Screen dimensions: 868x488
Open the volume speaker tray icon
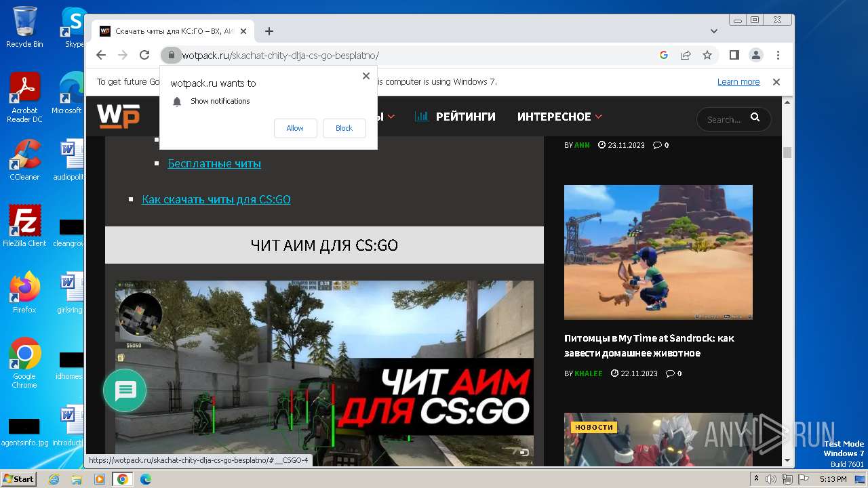pos(771,479)
